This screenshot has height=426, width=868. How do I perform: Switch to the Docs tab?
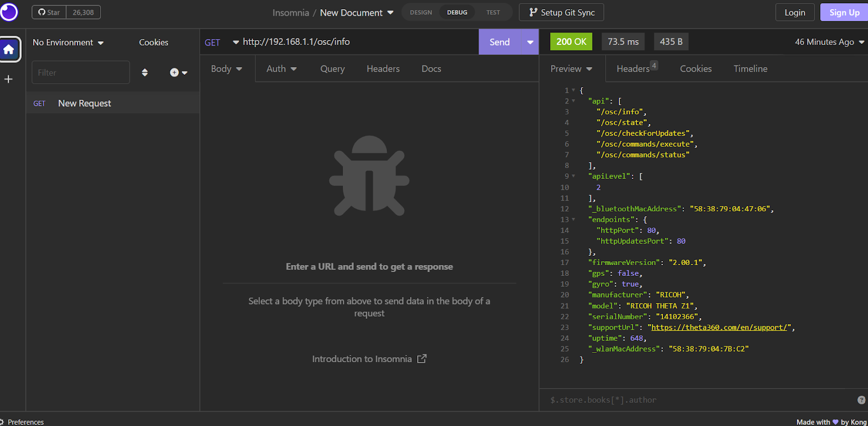pyautogui.click(x=431, y=69)
